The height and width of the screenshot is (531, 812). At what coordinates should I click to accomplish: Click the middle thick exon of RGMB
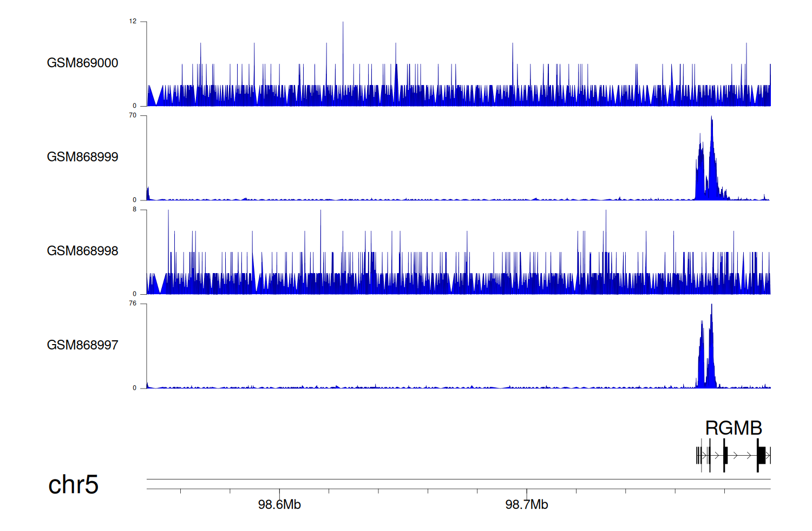click(x=725, y=455)
